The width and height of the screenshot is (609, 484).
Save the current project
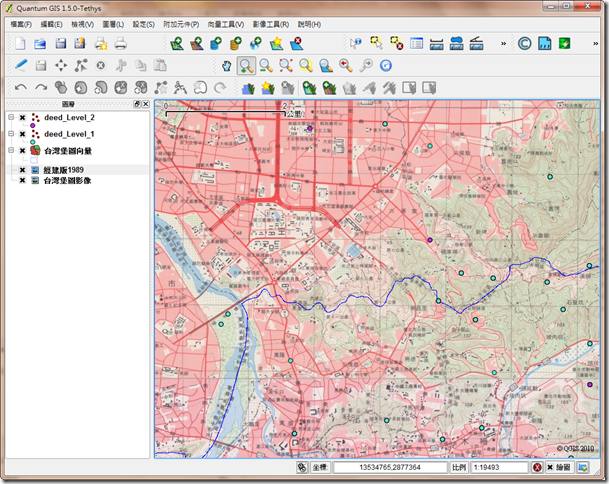pyautogui.click(x=61, y=43)
